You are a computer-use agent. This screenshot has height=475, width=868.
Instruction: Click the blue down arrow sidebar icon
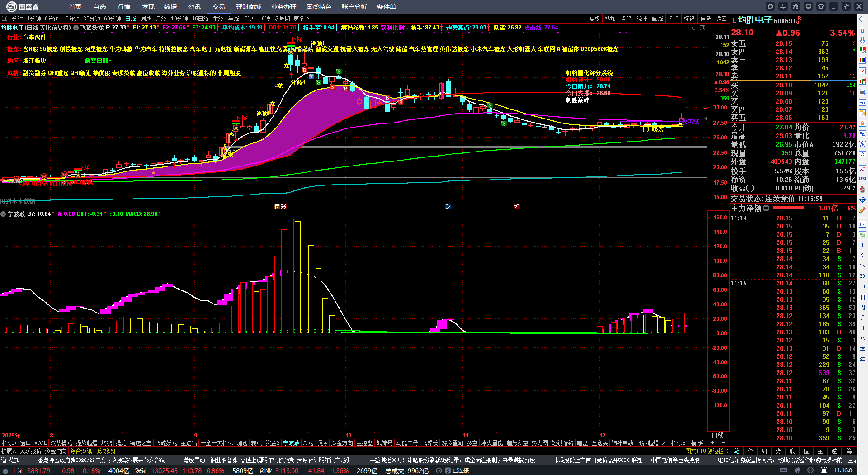(x=863, y=40)
